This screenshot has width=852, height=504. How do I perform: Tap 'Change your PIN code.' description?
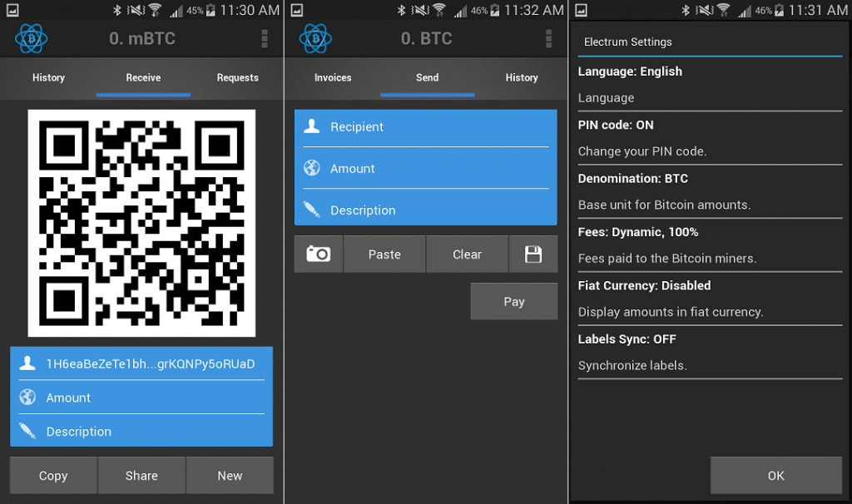tap(642, 151)
